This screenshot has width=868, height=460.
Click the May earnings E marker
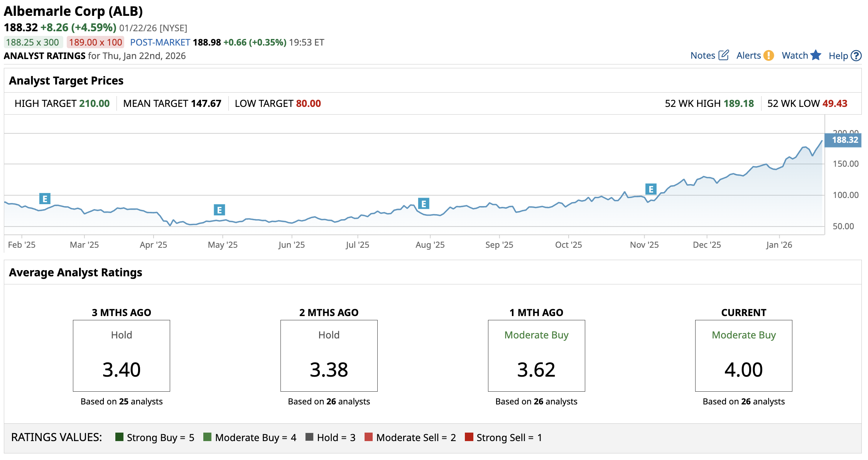pos(219,210)
